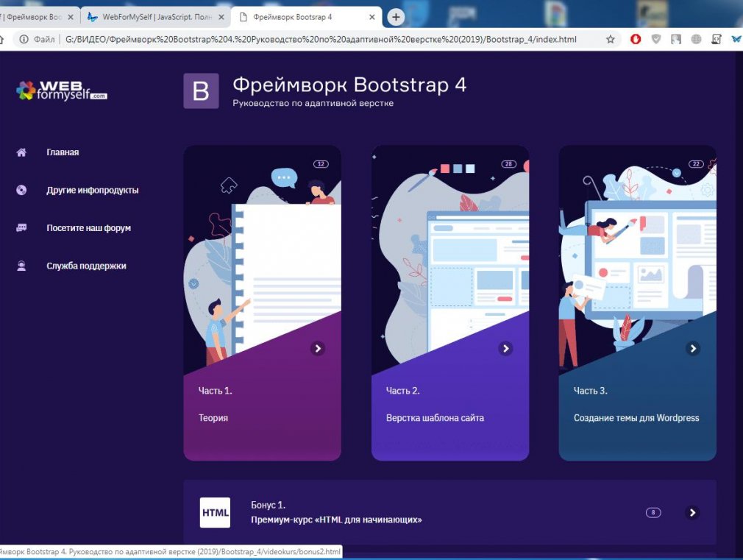
Task: Bookmark this page with star icon
Action: click(611, 39)
